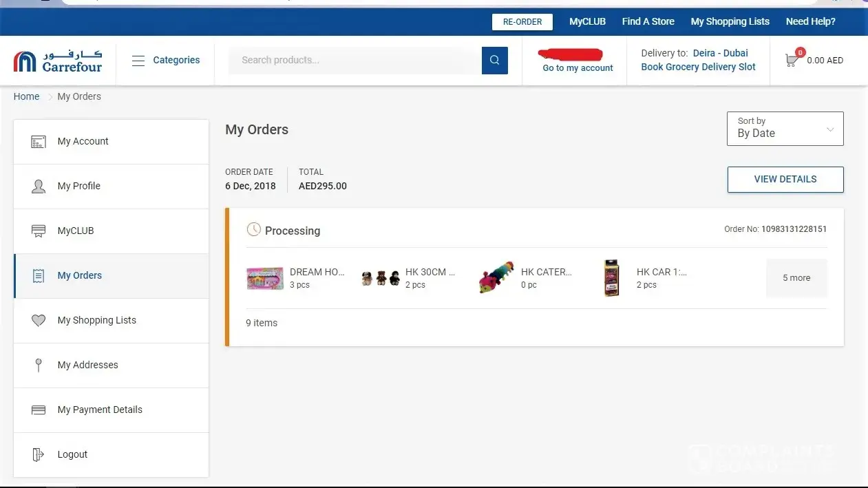The height and width of the screenshot is (488, 868).
Task: Click the RE-ORDER button
Action: pyautogui.click(x=522, y=22)
